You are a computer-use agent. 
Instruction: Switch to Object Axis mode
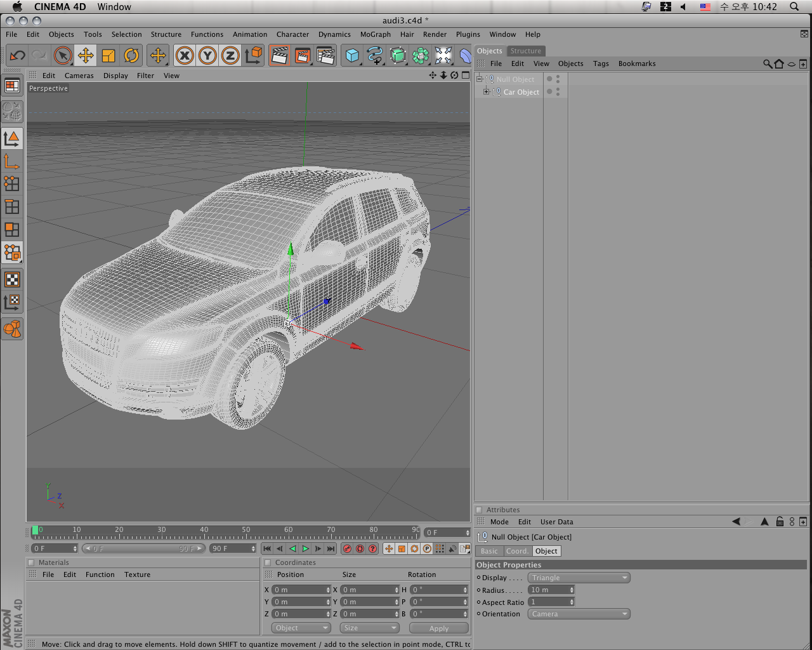pos(12,162)
